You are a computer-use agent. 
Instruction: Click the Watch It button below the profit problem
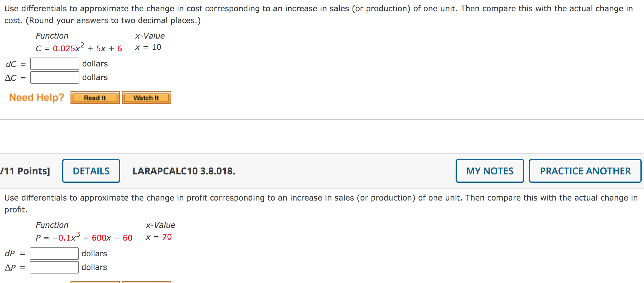coord(146,282)
